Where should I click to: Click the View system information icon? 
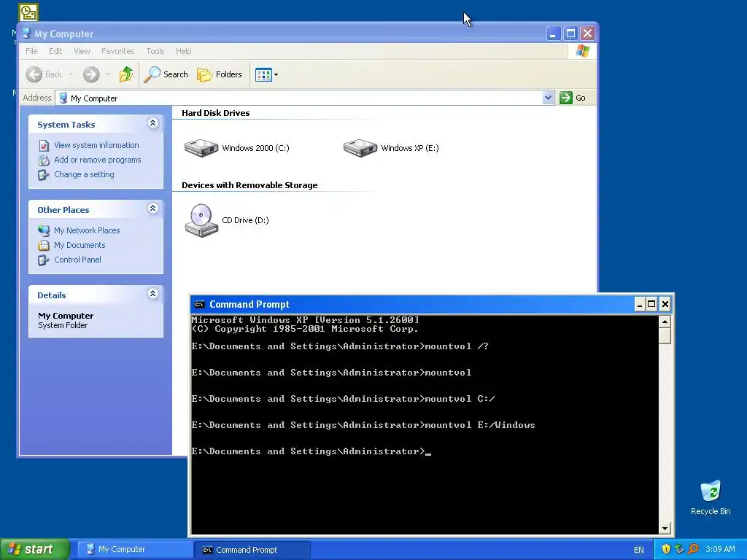coord(44,145)
